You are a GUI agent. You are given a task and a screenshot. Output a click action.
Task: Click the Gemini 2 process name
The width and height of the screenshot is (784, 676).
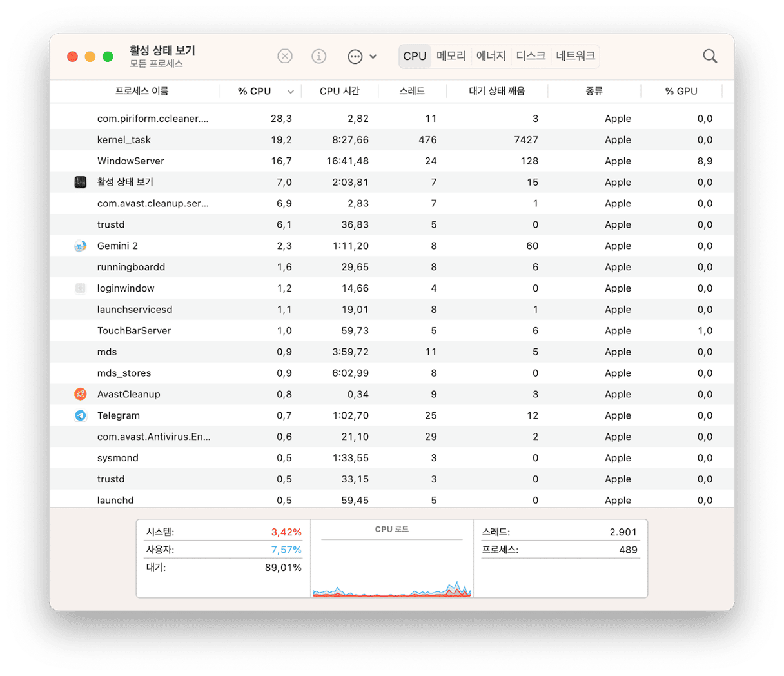tap(117, 246)
